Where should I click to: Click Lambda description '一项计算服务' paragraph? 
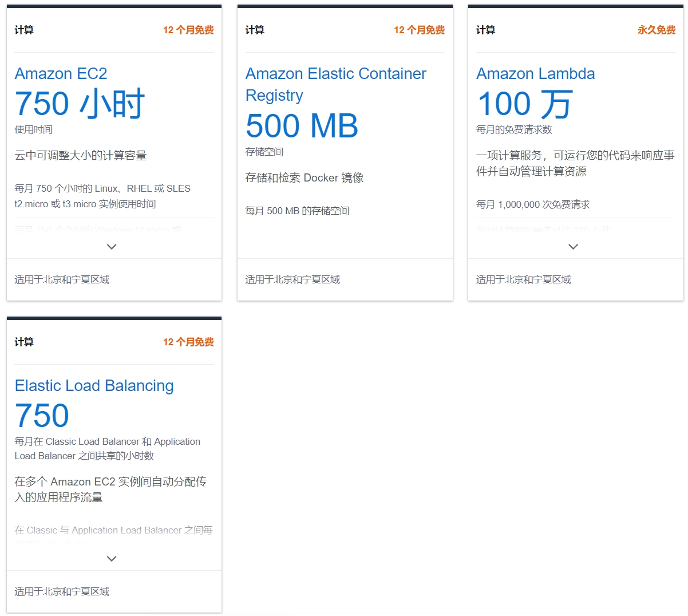coord(575,164)
